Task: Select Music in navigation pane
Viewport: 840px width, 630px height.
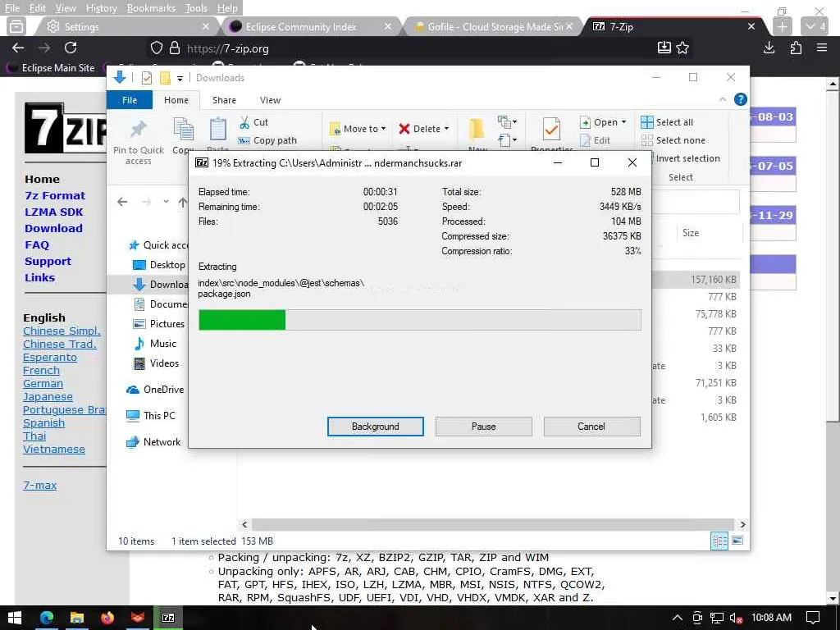Action: (155, 344)
